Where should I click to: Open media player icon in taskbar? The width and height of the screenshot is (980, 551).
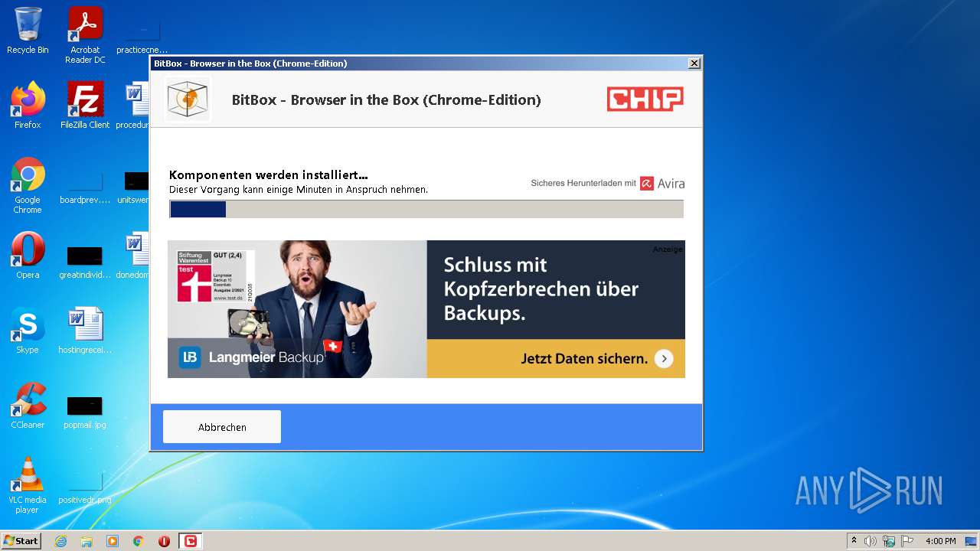coord(113,541)
